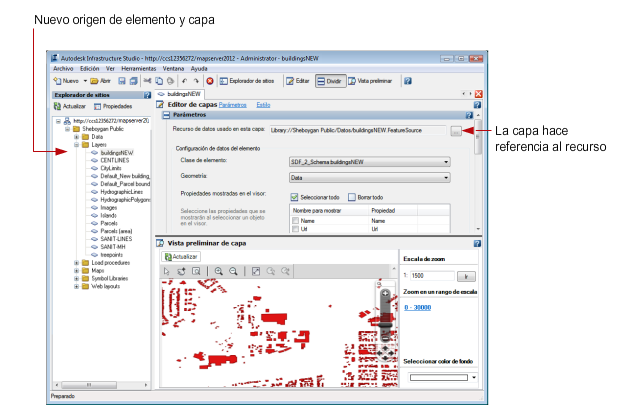The width and height of the screenshot is (633, 405).
Task: Click the save all icon
Action: tap(133, 81)
